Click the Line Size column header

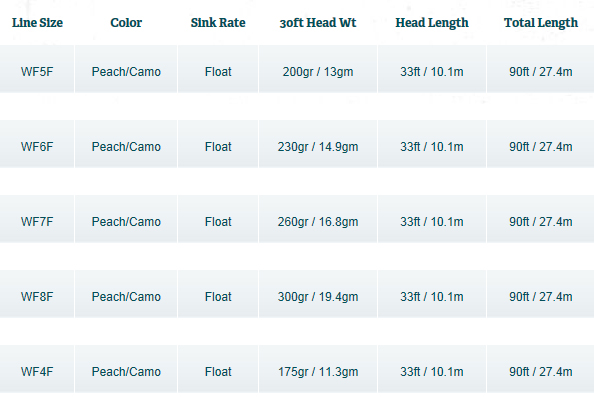click(x=37, y=23)
